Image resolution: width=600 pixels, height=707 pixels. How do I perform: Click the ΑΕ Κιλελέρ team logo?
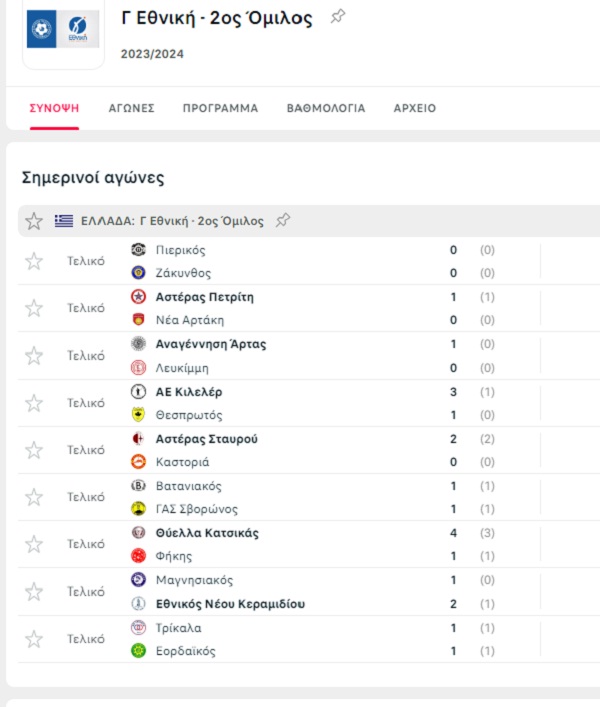139,392
